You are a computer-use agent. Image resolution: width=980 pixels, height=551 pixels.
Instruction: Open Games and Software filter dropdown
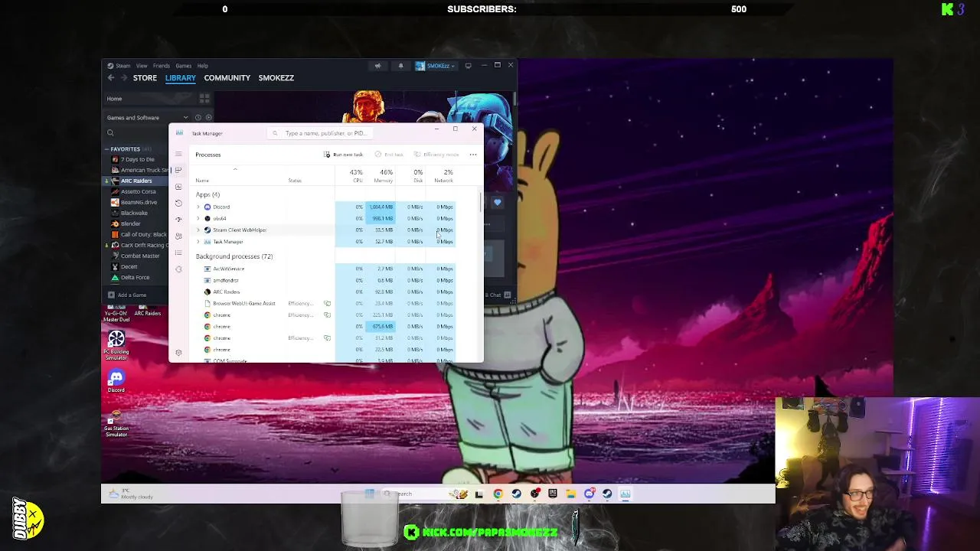point(149,118)
